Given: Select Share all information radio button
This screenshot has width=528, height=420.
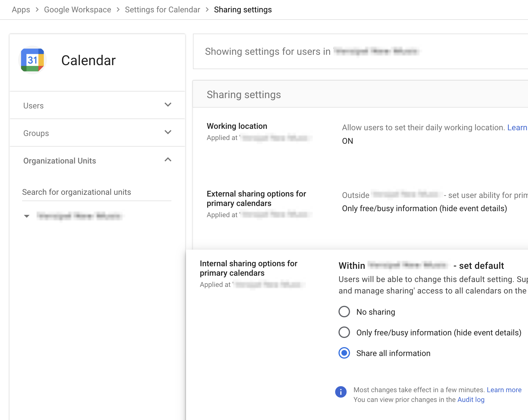Looking at the screenshot, I should 344,353.
